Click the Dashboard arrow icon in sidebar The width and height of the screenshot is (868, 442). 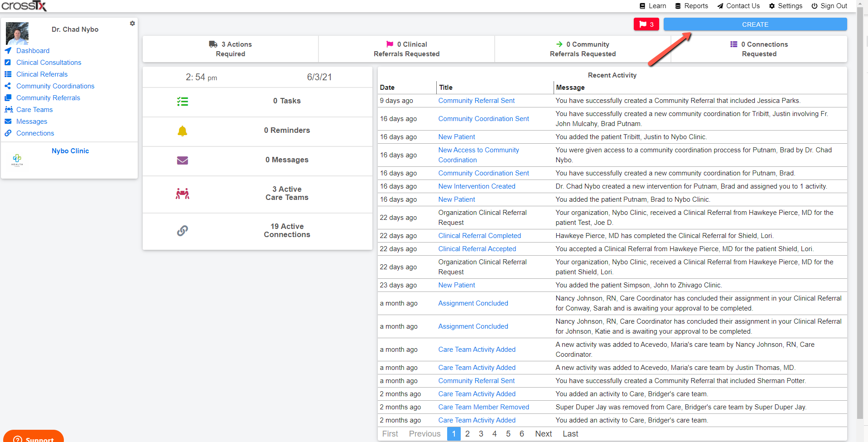[8, 51]
